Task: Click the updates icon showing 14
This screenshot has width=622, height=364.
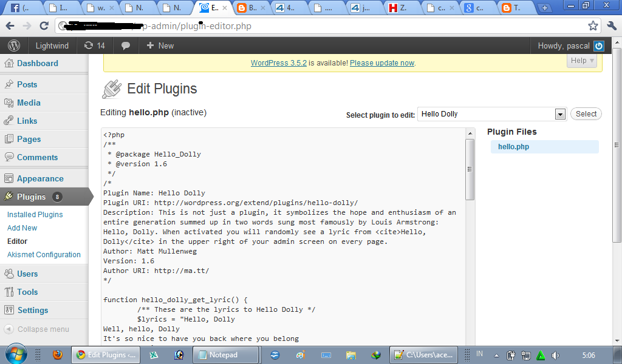Action: point(94,45)
